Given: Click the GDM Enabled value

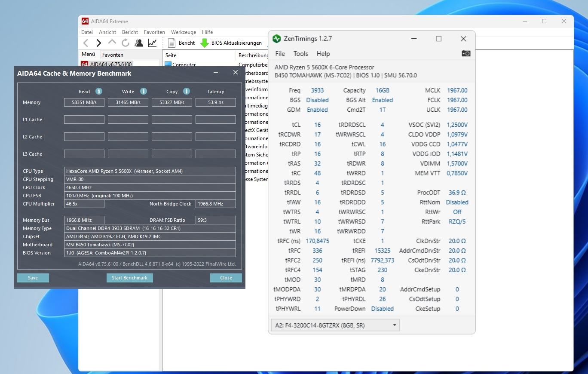Looking at the screenshot, I should [317, 110].
